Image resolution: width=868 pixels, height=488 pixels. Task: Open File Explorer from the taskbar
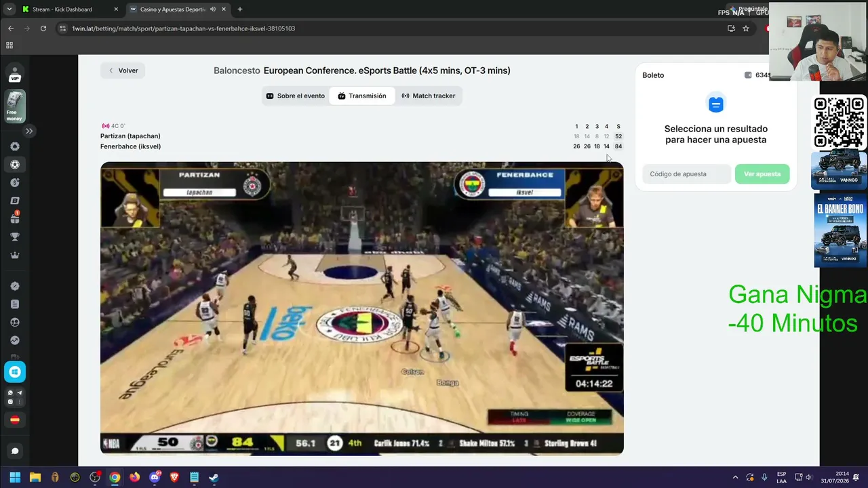(x=35, y=477)
